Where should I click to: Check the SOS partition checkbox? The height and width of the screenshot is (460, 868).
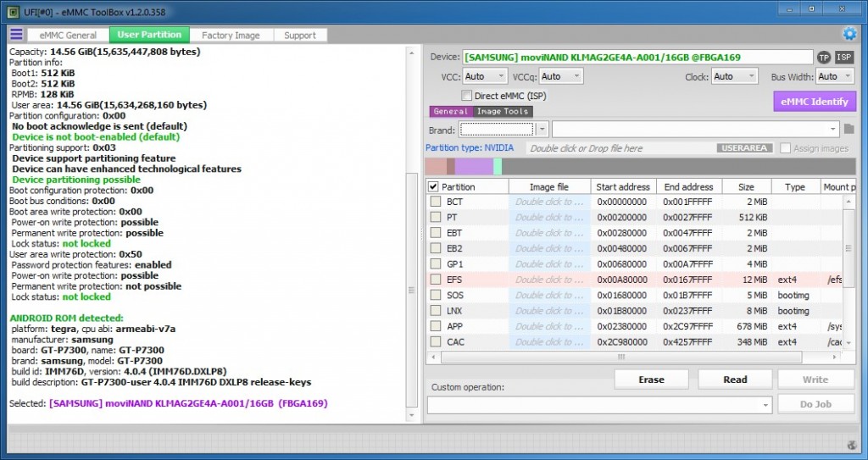(x=436, y=295)
